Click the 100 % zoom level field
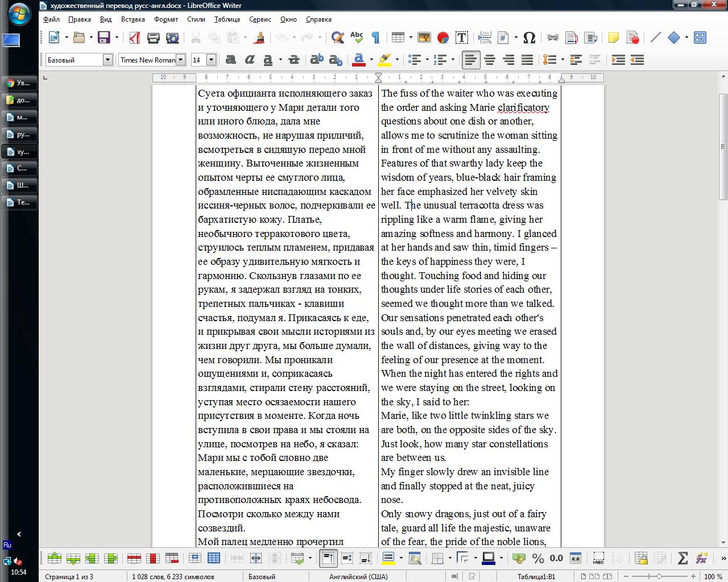Screen dimensions: 728x582 [x=713, y=576]
